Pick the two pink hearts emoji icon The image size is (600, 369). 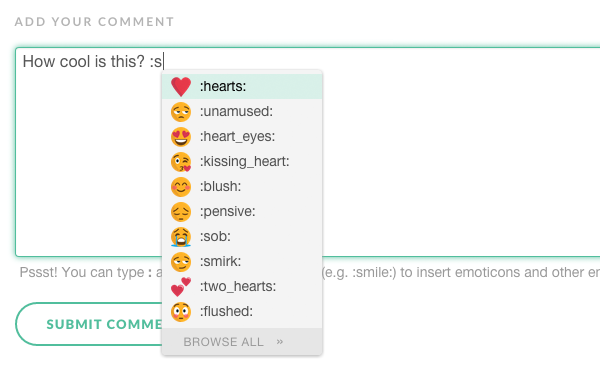pos(181,287)
